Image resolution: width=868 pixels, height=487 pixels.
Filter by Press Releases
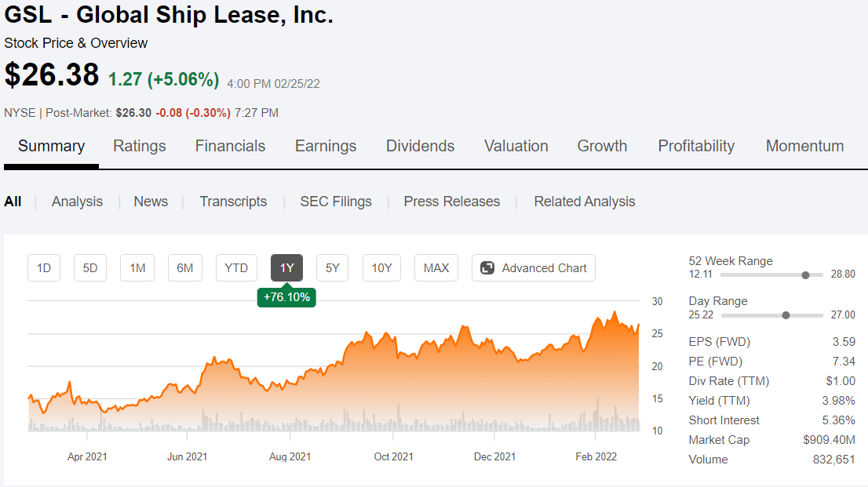click(x=451, y=202)
